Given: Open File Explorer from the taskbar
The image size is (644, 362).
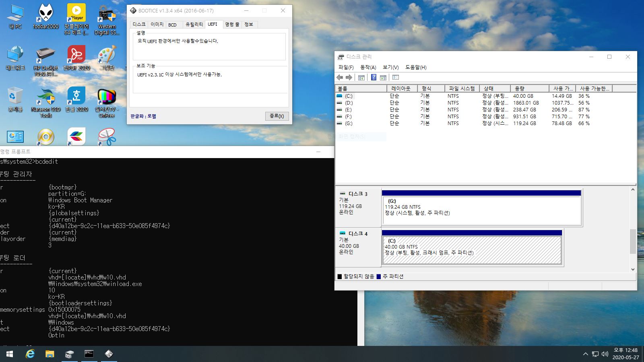Looking at the screenshot, I should (50, 354).
